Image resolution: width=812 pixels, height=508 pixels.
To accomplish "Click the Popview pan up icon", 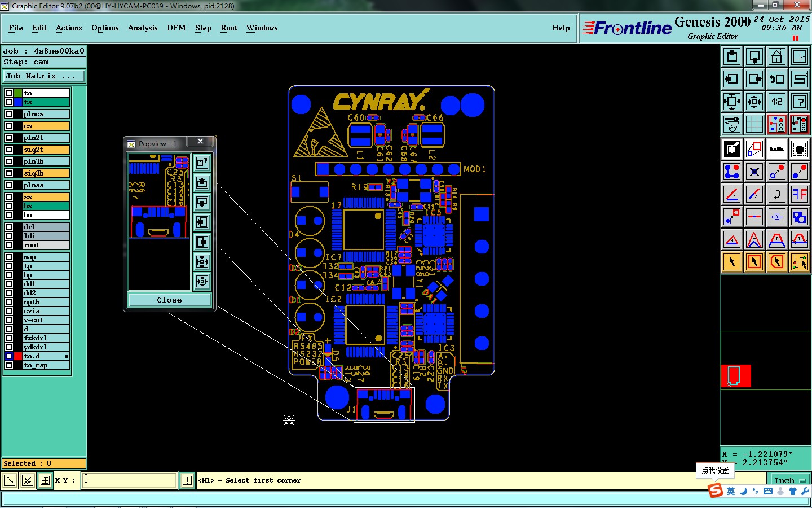I will coord(202,182).
